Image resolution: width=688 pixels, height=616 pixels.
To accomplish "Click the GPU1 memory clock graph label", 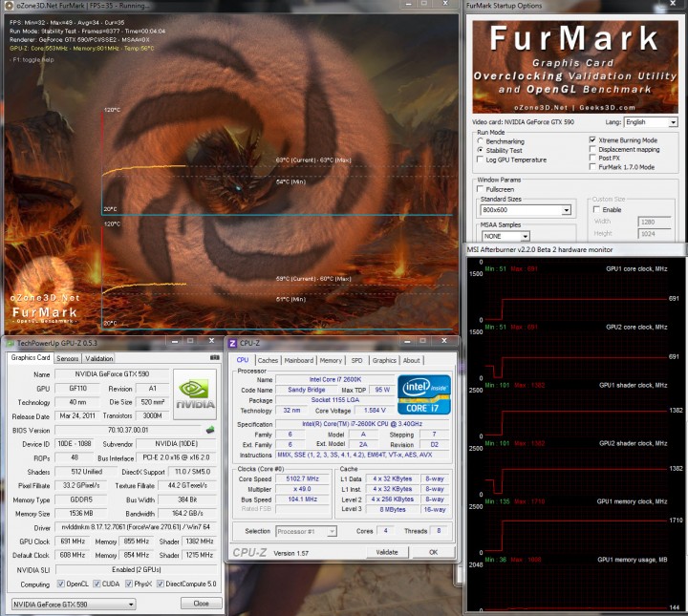I will click(633, 501).
